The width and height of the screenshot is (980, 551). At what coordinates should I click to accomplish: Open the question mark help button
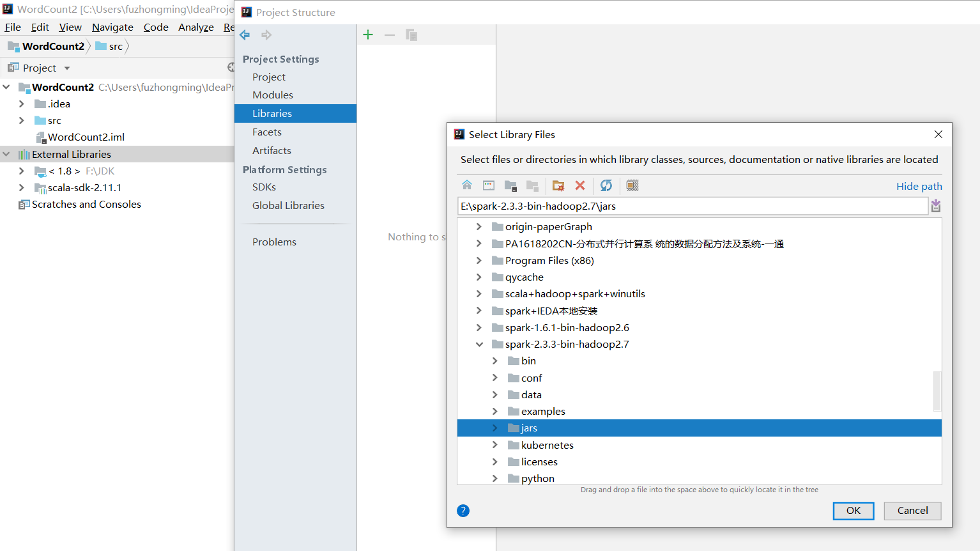pos(463,511)
